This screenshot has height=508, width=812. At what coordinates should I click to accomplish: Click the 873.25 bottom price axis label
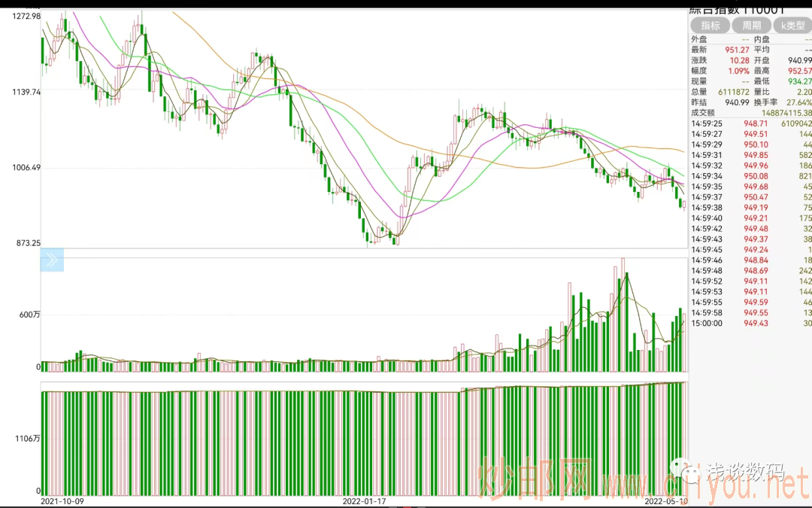pos(24,243)
